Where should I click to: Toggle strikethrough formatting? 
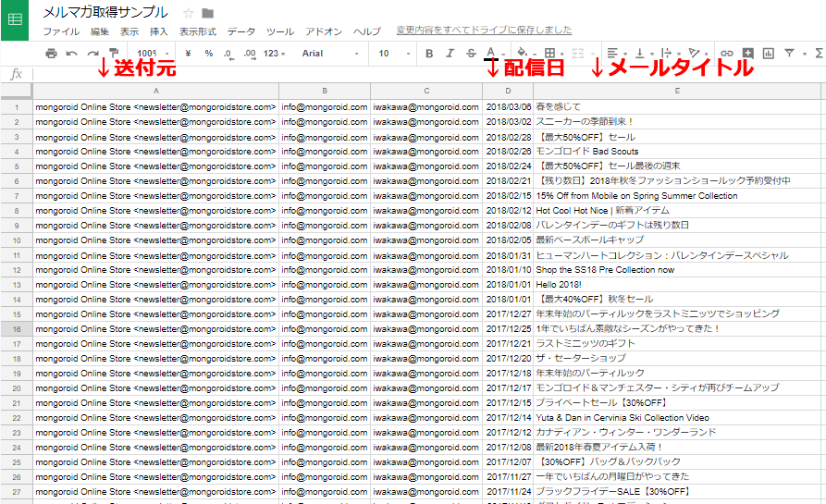[x=471, y=54]
